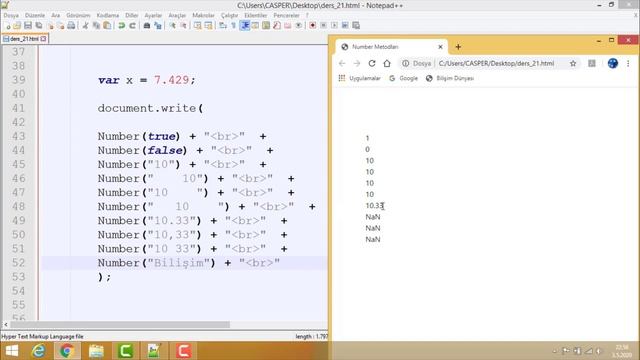Toggle synchronized vertical scrolling
640x360 pixels.
pyautogui.click(x=198, y=25)
